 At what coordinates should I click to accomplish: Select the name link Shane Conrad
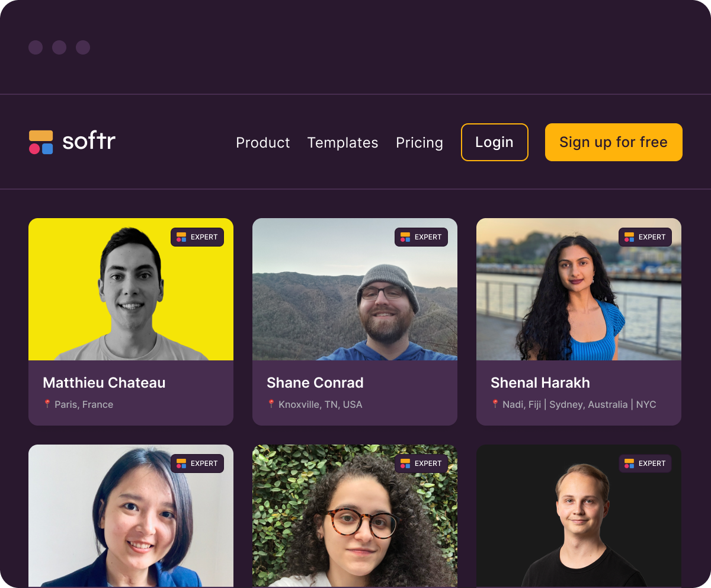point(315,382)
